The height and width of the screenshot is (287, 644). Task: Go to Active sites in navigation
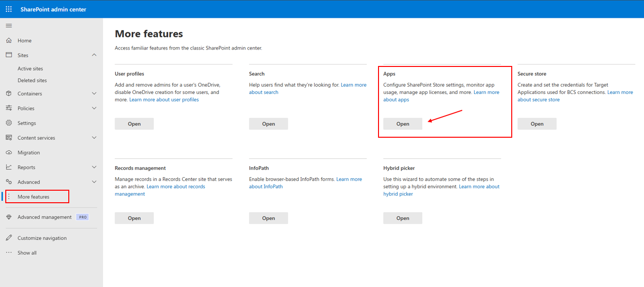[x=30, y=69]
